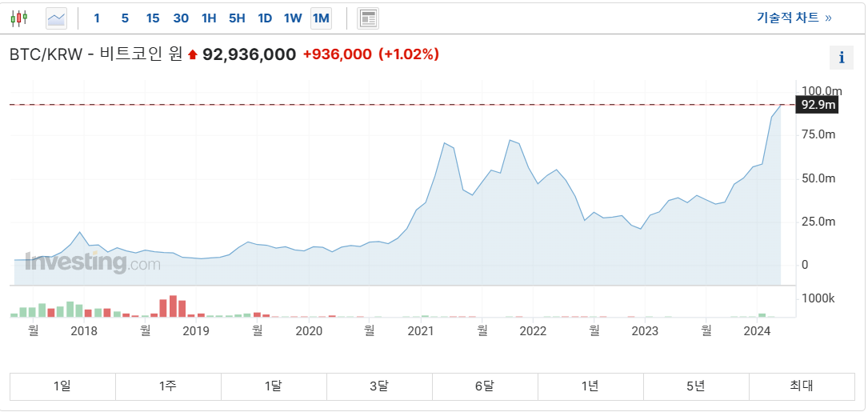The image size is (868, 412).
Task: Select the 5년 range tab
Action: point(696,386)
